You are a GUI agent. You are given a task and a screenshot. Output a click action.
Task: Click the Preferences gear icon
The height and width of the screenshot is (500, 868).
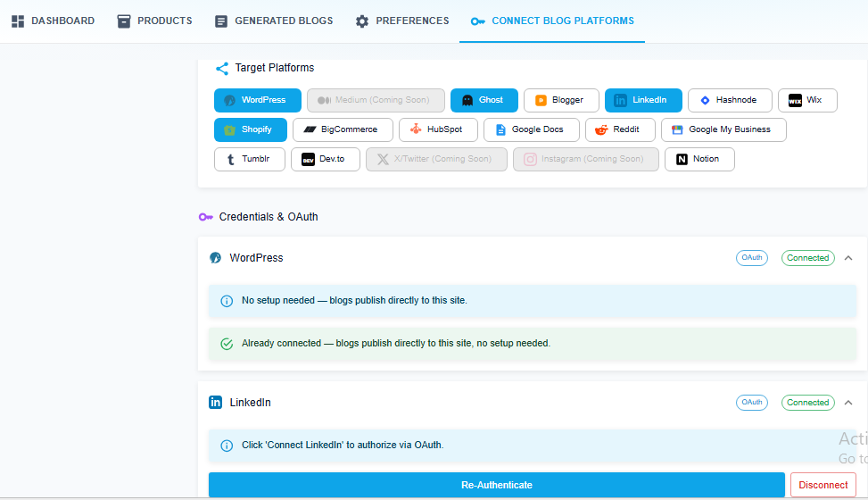362,21
